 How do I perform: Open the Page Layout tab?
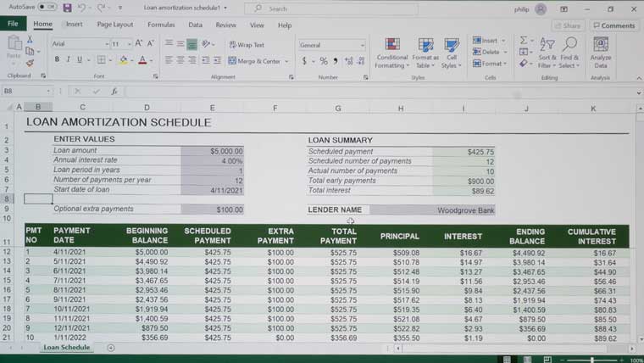pyautogui.click(x=114, y=25)
